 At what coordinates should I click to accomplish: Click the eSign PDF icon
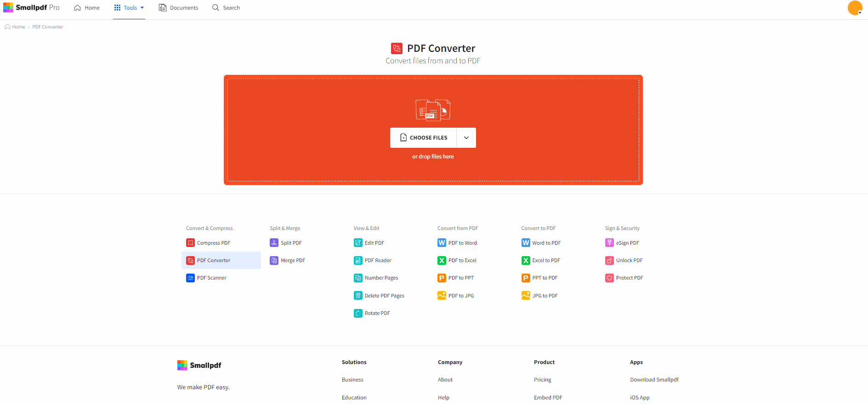(x=609, y=243)
